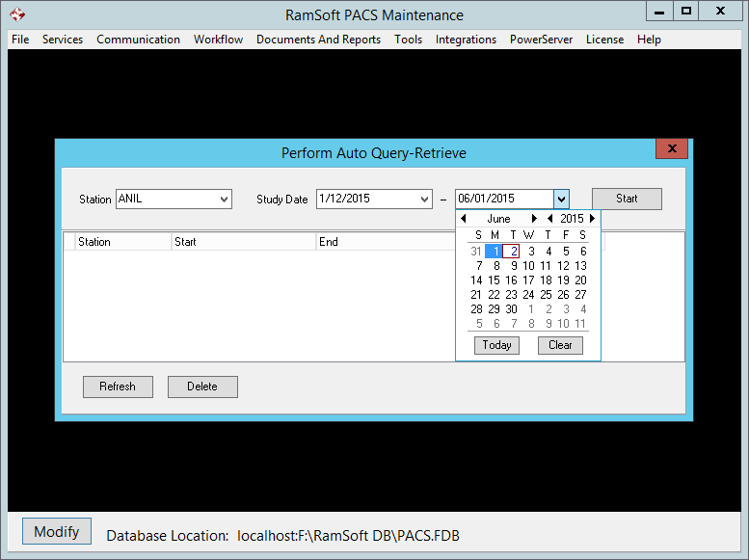Click the Today button in calendar

point(496,345)
